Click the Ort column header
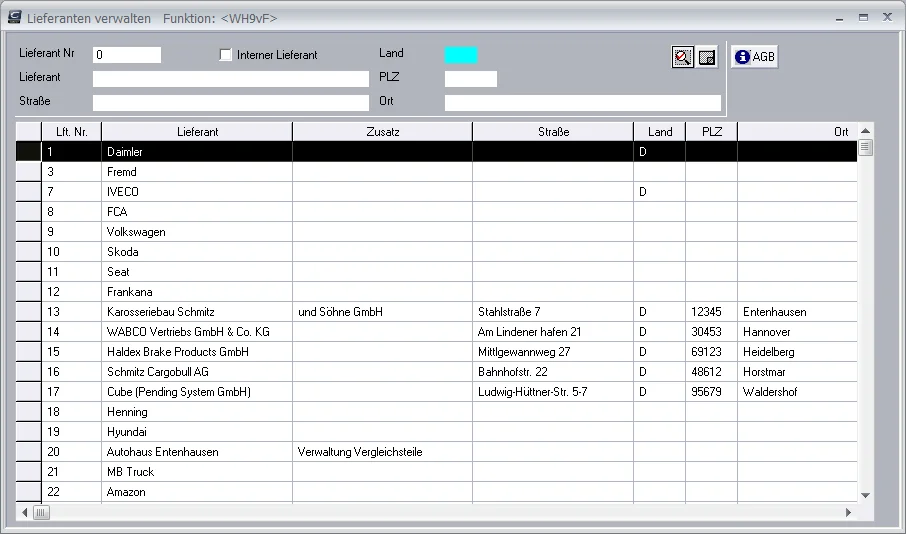Viewport: 906px width, 534px height. coord(797,132)
